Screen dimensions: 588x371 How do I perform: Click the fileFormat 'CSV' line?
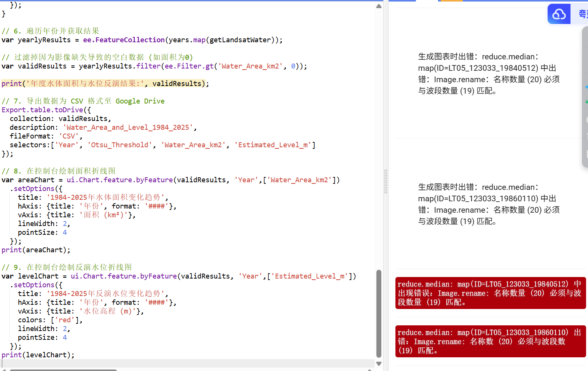tap(46, 136)
